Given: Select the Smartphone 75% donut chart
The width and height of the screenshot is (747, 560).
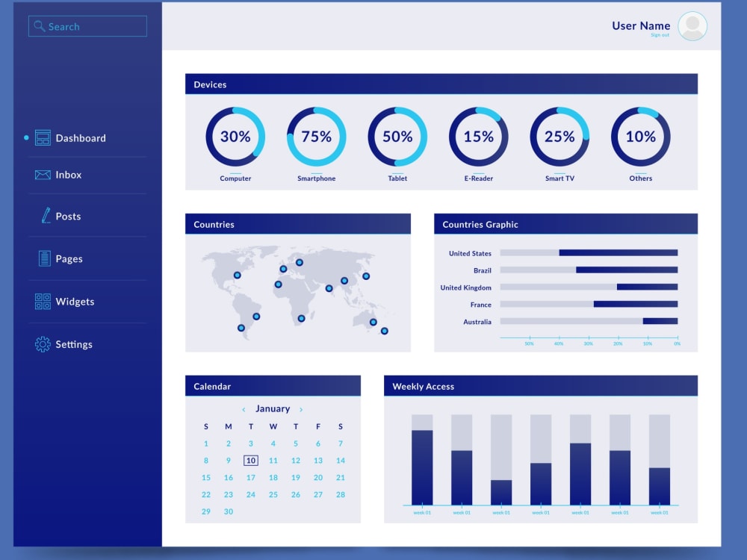Looking at the screenshot, I should tap(316, 137).
